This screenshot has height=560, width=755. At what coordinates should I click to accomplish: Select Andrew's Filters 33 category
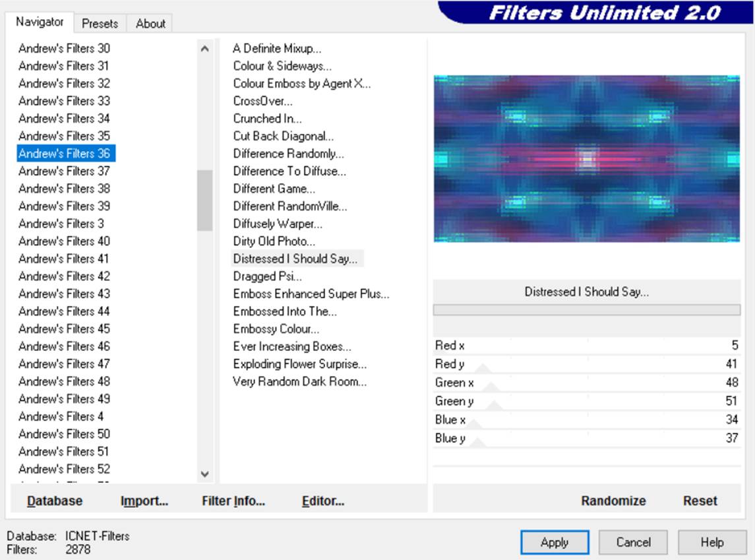(x=64, y=101)
